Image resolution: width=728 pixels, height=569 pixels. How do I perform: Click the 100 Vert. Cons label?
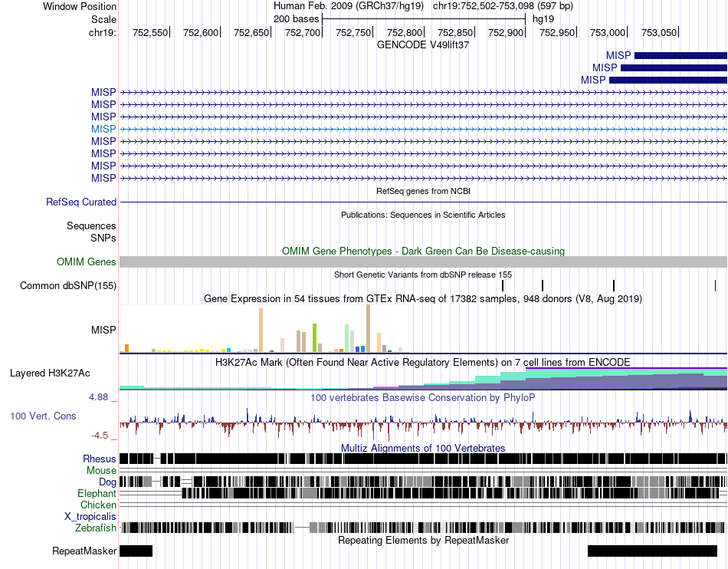[43, 416]
